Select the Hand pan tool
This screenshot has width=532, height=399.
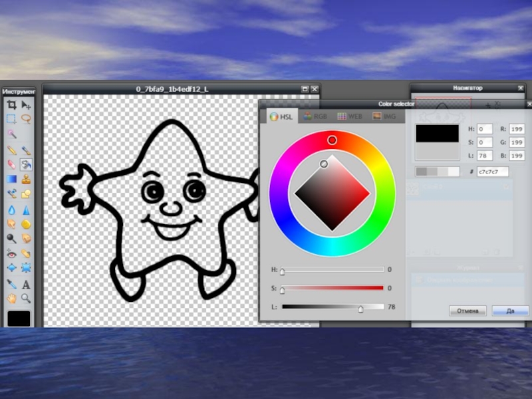tap(11, 298)
